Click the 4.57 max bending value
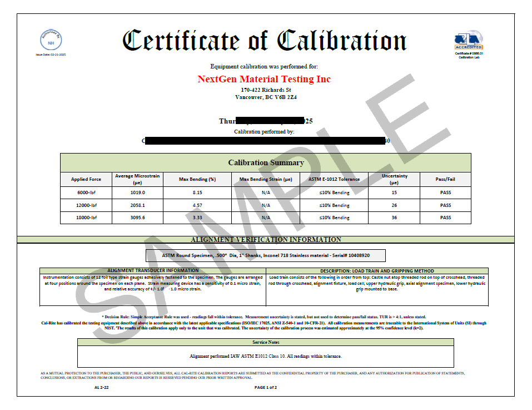The height and width of the screenshot is (410, 532). [x=197, y=205]
